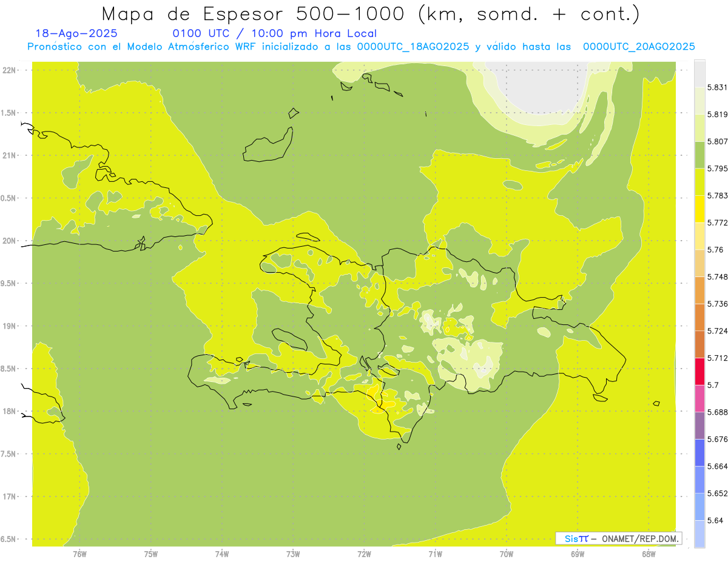Click the colorbar value '5.831'
Screen dimensions: 728x562
point(717,87)
